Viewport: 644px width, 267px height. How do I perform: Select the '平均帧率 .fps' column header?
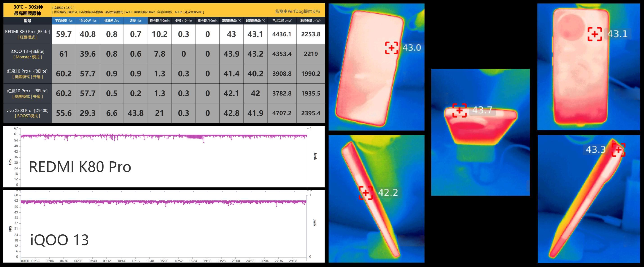64,21
